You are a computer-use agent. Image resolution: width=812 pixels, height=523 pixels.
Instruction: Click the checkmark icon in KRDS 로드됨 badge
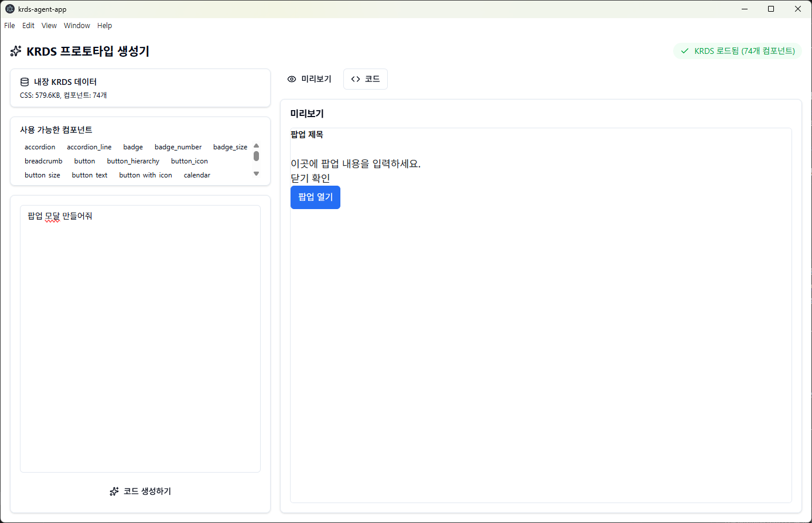684,51
